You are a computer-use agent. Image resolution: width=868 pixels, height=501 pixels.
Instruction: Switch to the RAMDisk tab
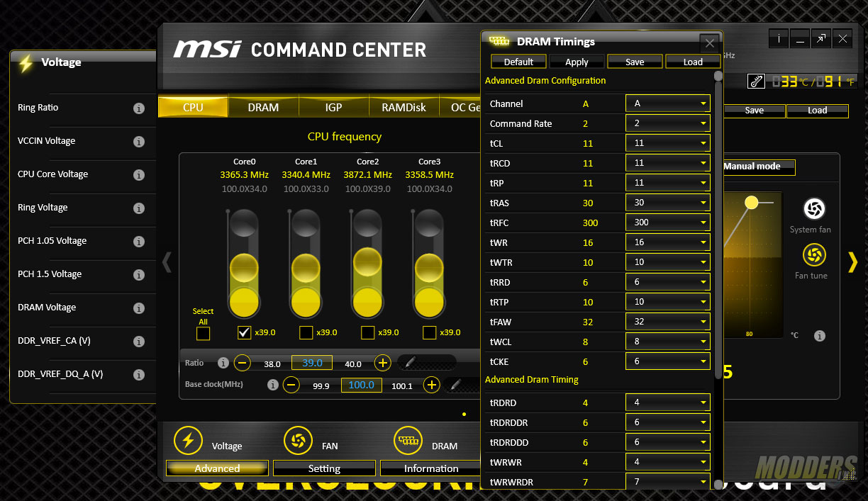(x=404, y=107)
